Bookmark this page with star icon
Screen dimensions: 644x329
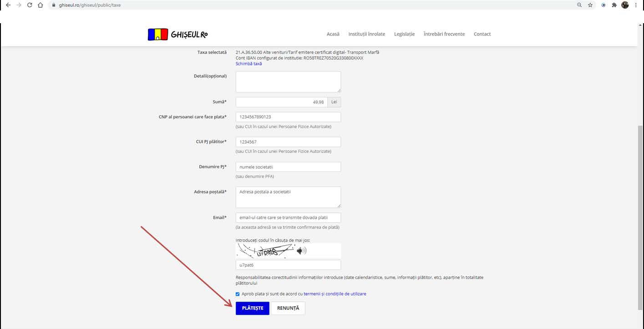click(590, 5)
